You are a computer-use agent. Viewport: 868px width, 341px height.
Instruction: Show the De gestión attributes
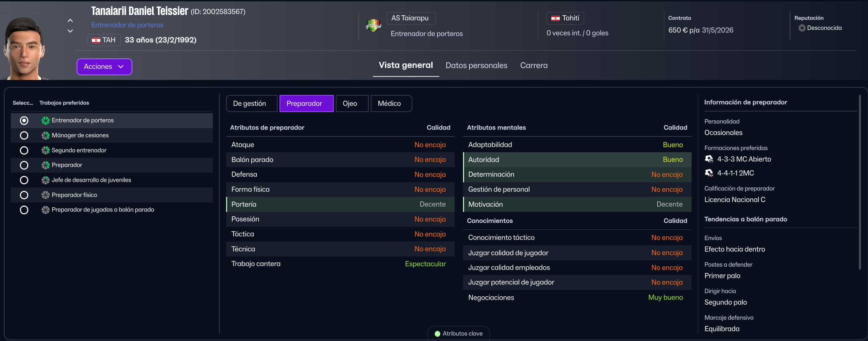(252, 104)
